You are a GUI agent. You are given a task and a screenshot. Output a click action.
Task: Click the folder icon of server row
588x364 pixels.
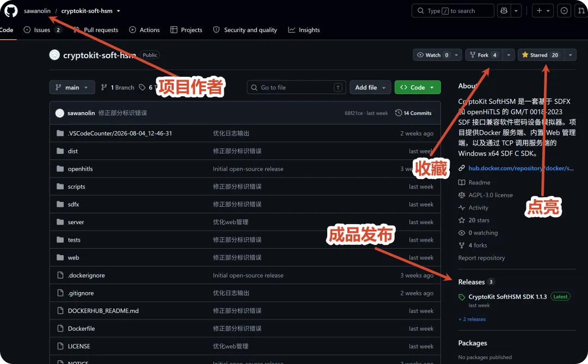click(x=60, y=222)
